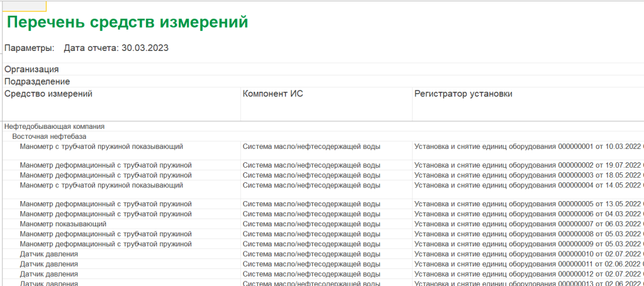This screenshot has width=644, height=286.
Task: Select the Дата отчета: 30.03.2023 parameter cell
Action: coord(116,48)
